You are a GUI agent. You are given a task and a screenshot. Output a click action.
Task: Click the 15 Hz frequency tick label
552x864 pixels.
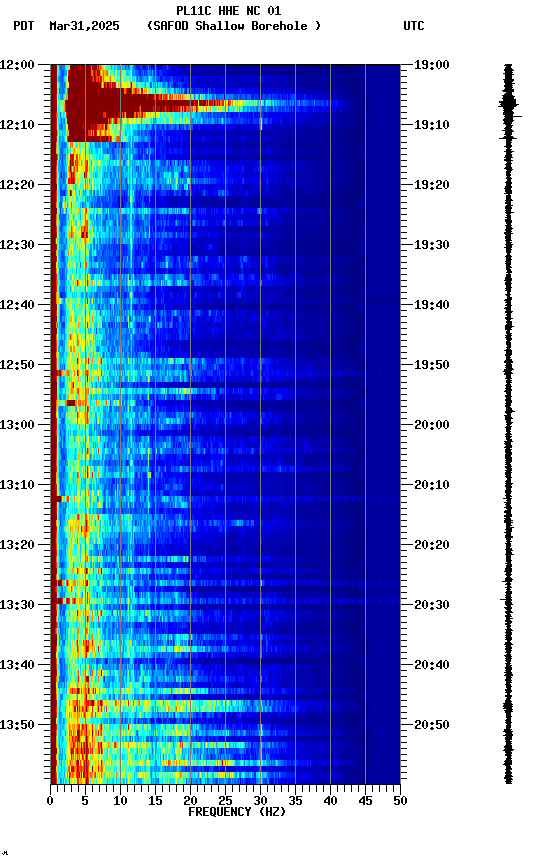click(155, 802)
